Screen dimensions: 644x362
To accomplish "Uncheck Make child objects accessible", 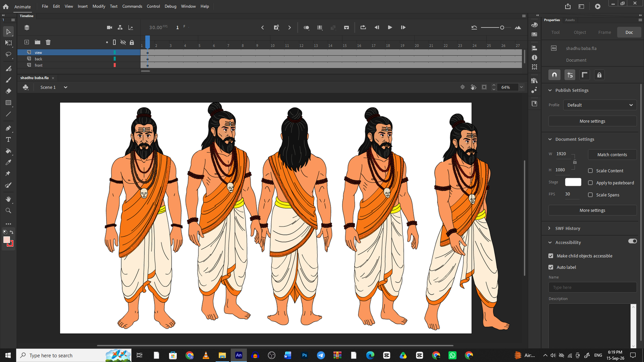I will pyautogui.click(x=551, y=256).
